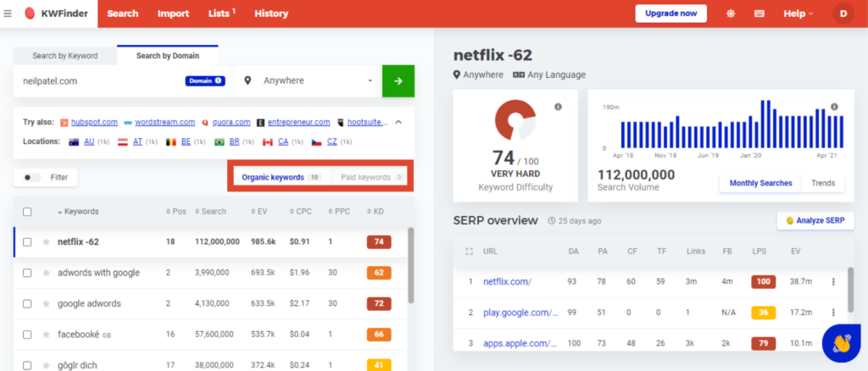The height and width of the screenshot is (371, 868).
Task: Click the location pin icon
Action: pos(248,80)
